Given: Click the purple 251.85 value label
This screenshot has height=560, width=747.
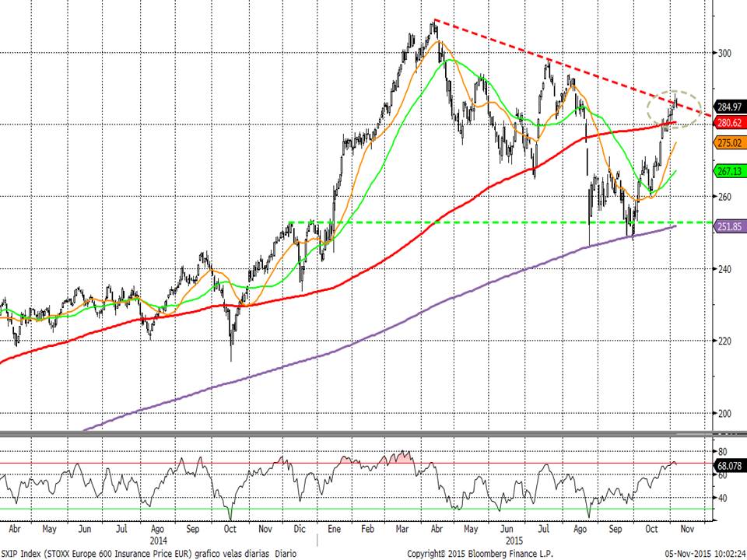Looking at the screenshot, I should [x=729, y=226].
